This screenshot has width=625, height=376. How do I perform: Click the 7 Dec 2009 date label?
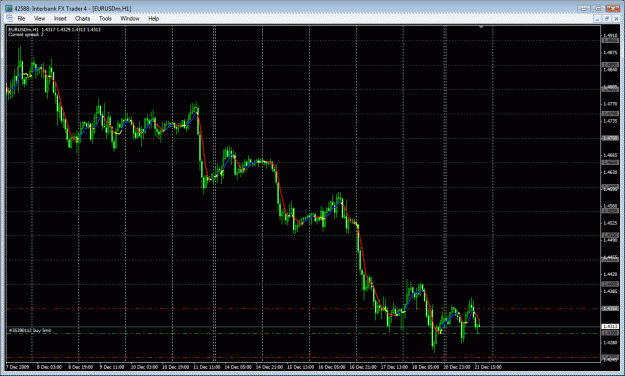click(x=18, y=367)
